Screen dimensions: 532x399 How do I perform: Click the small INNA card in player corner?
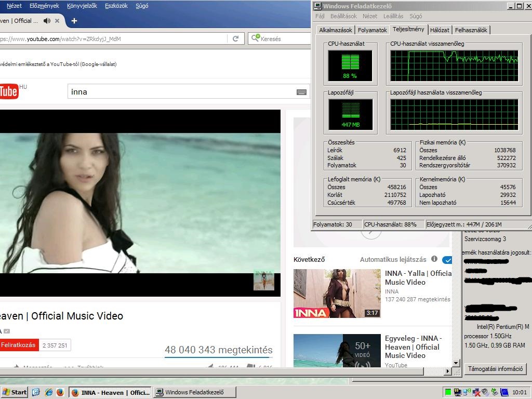click(x=263, y=280)
